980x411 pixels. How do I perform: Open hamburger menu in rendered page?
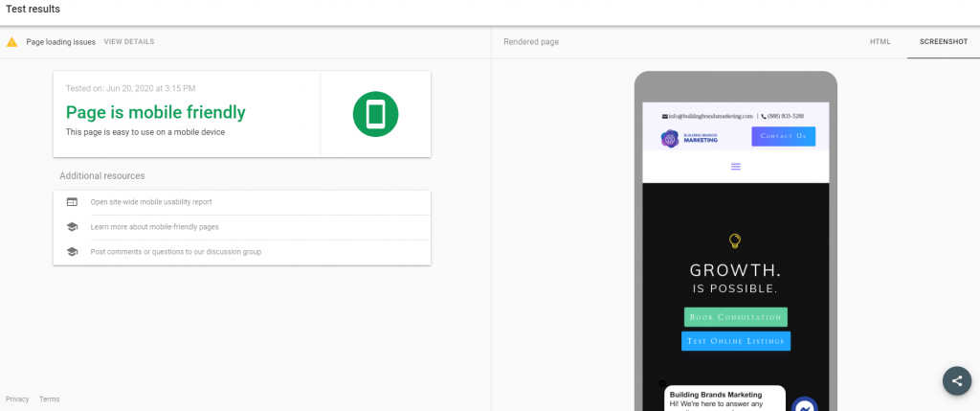click(x=736, y=167)
